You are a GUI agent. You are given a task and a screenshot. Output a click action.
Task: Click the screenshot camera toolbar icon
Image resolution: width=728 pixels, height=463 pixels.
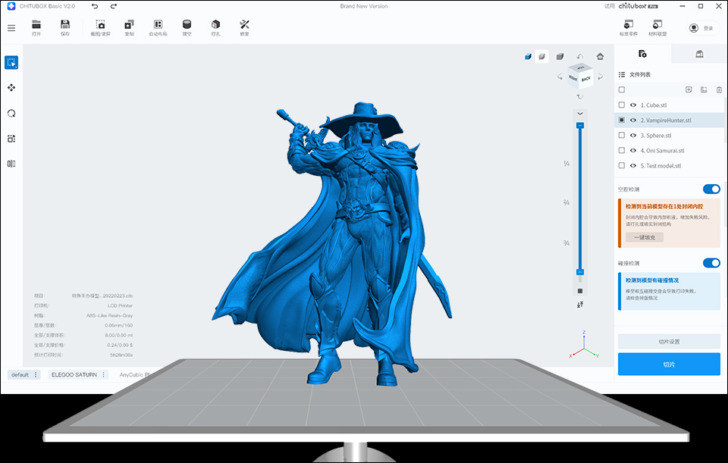(100, 25)
